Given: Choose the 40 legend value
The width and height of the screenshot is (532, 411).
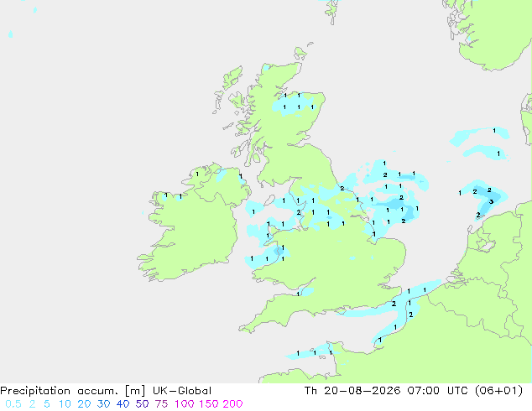Looking at the screenshot, I should (x=123, y=404).
